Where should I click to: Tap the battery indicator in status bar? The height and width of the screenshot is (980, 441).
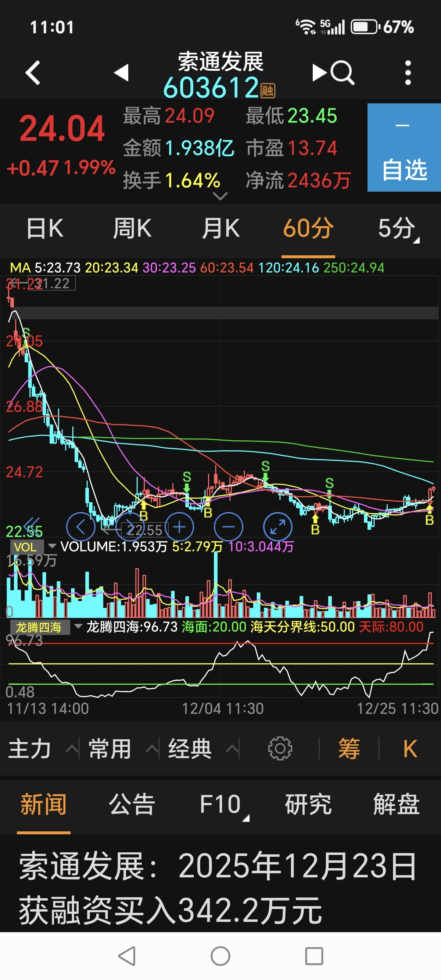click(365, 27)
